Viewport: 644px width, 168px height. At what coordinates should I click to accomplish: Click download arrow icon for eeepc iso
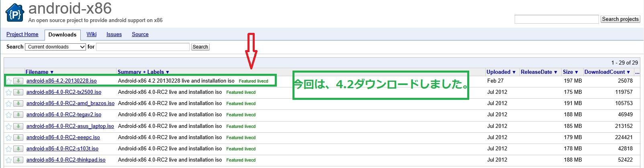click(x=18, y=138)
